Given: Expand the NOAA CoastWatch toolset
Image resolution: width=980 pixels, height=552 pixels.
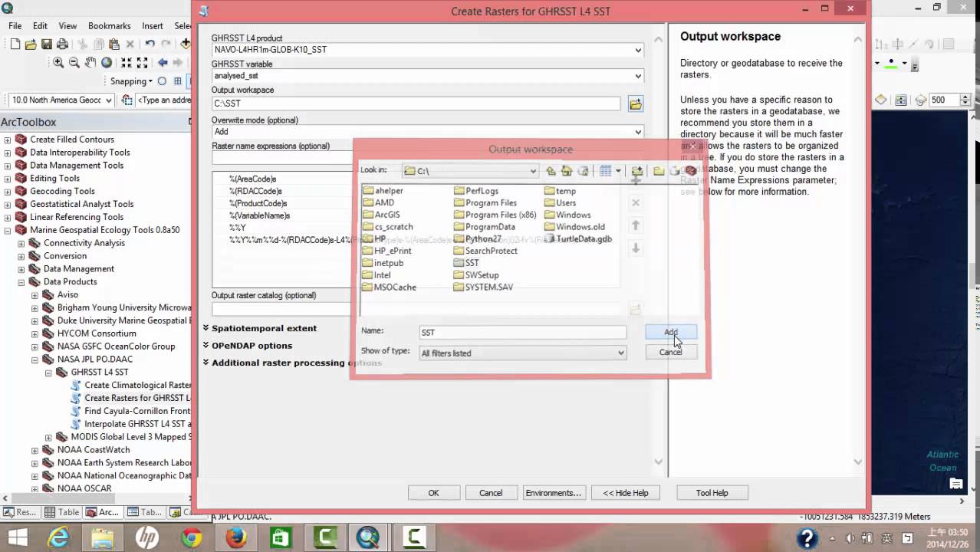Looking at the screenshot, I should pos(35,450).
